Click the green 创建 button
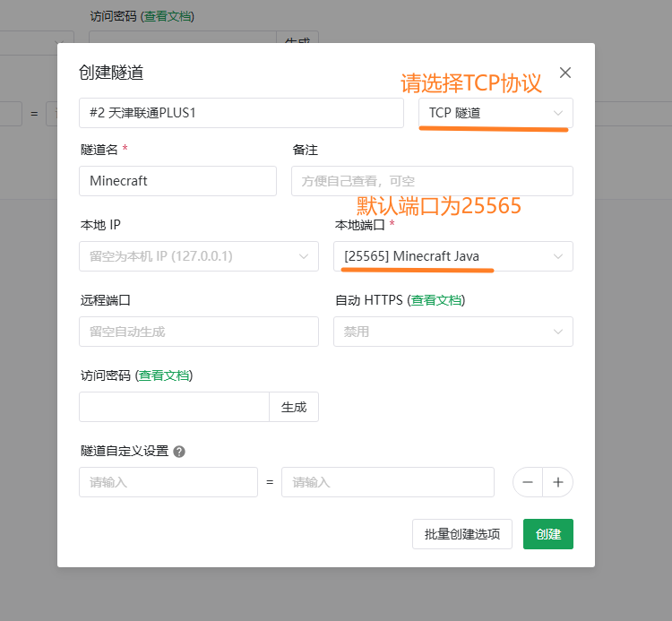672x621 pixels. pyautogui.click(x=548, y=534)
